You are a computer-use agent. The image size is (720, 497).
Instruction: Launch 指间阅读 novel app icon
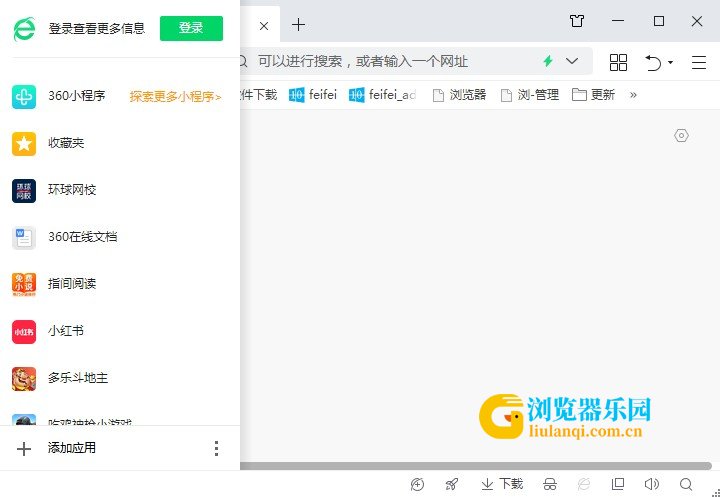(24, 285)
